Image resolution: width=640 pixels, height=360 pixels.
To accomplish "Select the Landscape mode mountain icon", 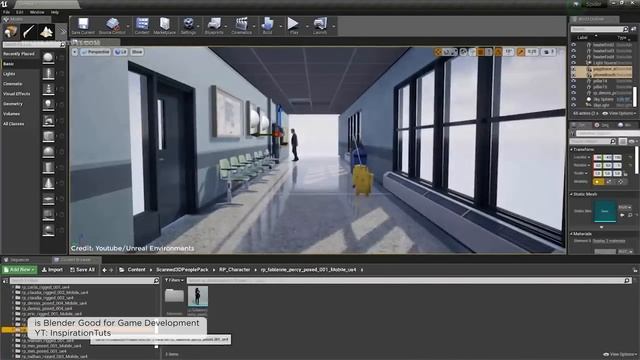I will point(46,31).
